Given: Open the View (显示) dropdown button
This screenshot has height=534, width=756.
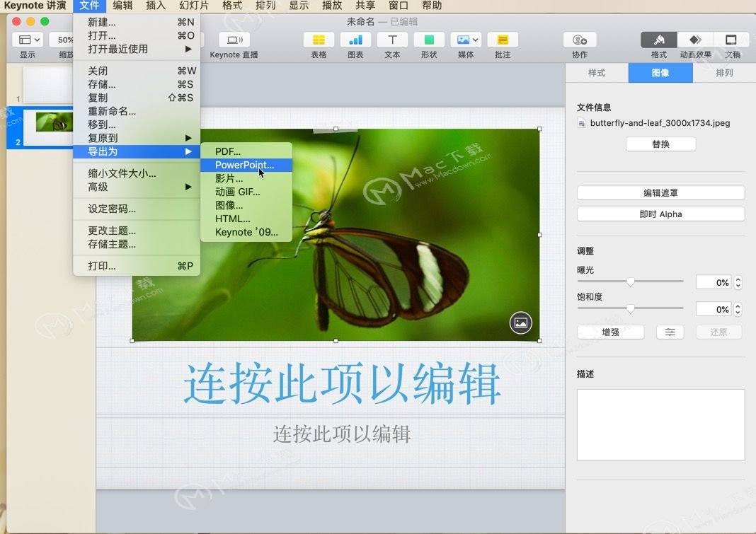Looking at the screenshot, I should pos(28,40).
